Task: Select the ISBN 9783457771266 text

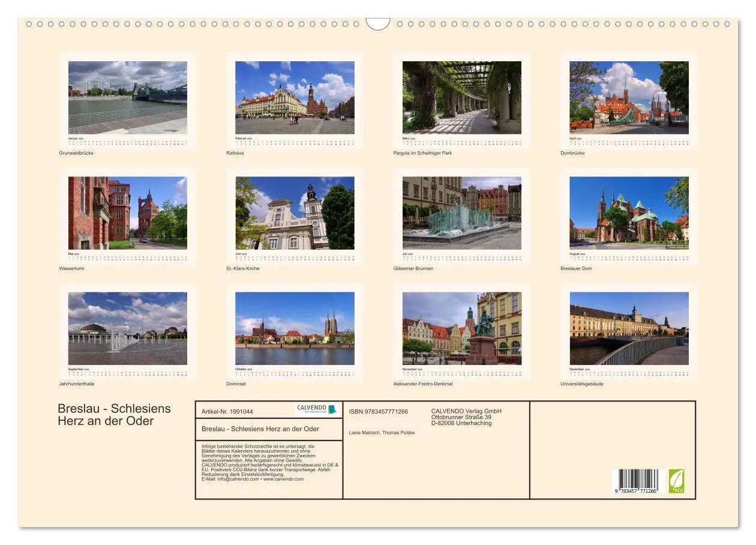Action: [380, 411]
